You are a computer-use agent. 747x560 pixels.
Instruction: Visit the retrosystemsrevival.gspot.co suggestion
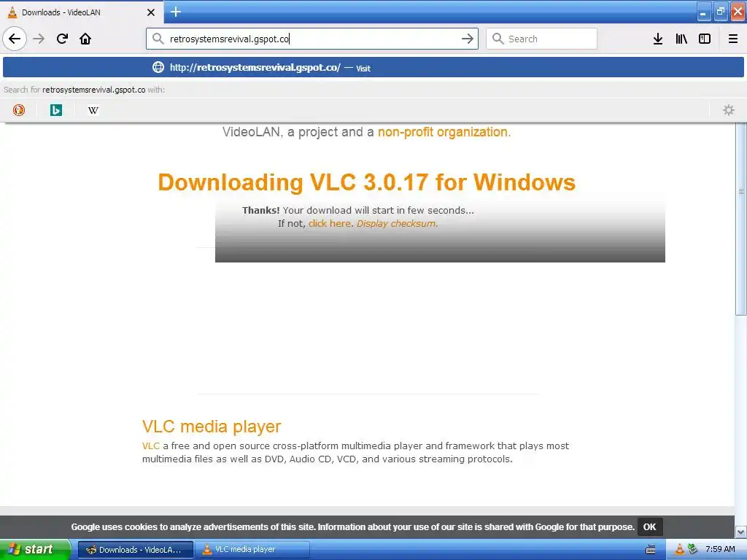(373, 67)
